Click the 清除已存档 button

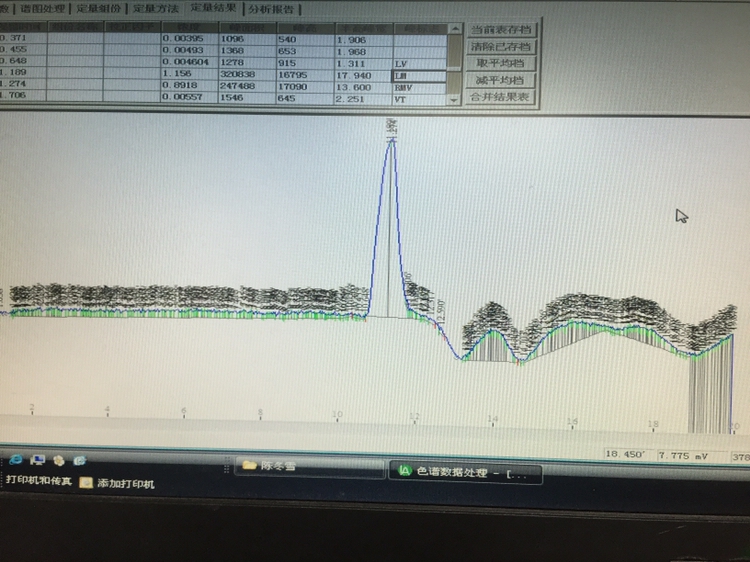(501, 46)
